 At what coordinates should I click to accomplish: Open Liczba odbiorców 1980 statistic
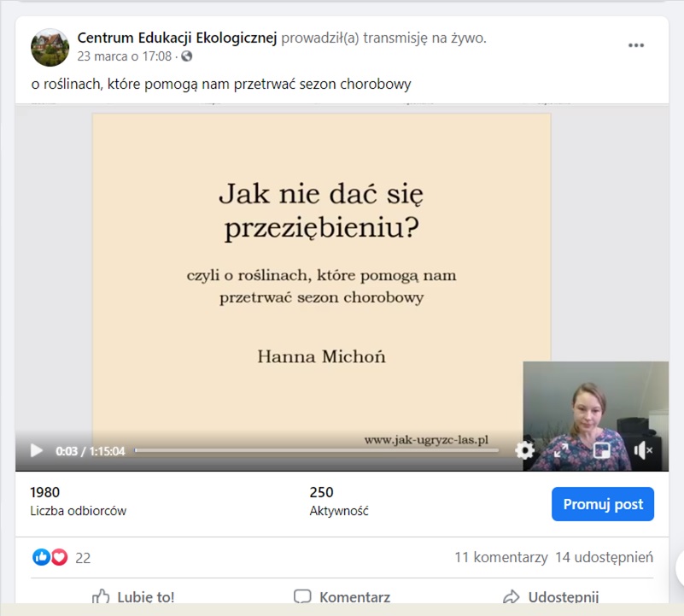click(78, 502)
